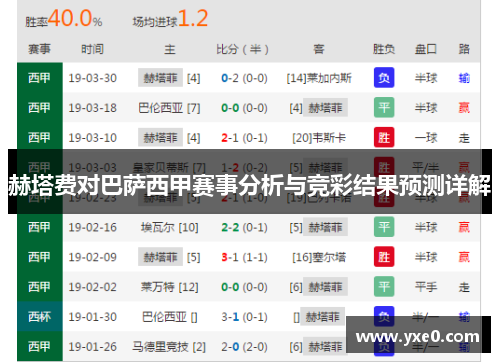
Task: Click the green 平 badge on 19-02-16
Action: [x=384, y=227]
